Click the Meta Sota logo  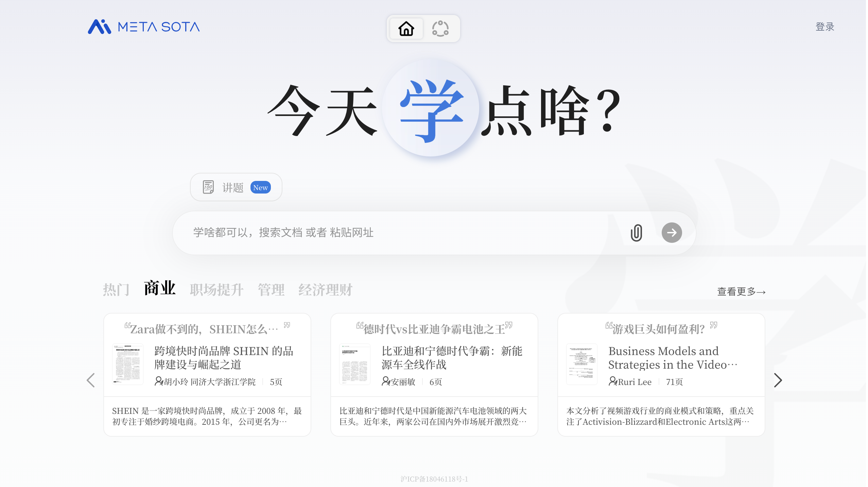click(144, 27)
